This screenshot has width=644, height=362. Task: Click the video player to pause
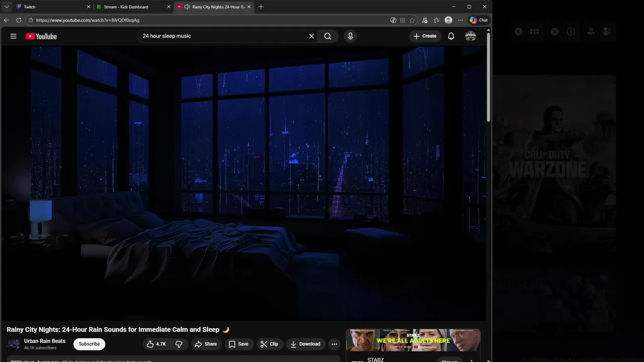(244, 184)
